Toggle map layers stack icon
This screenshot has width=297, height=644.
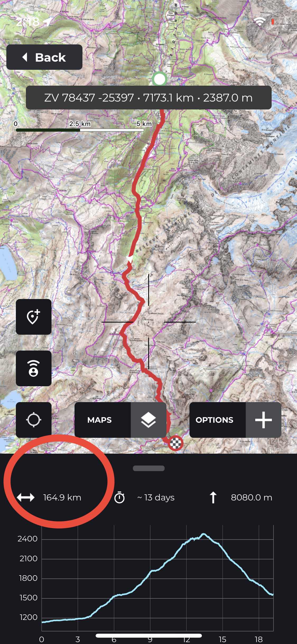pyautogui.click(x=148, y=420)
